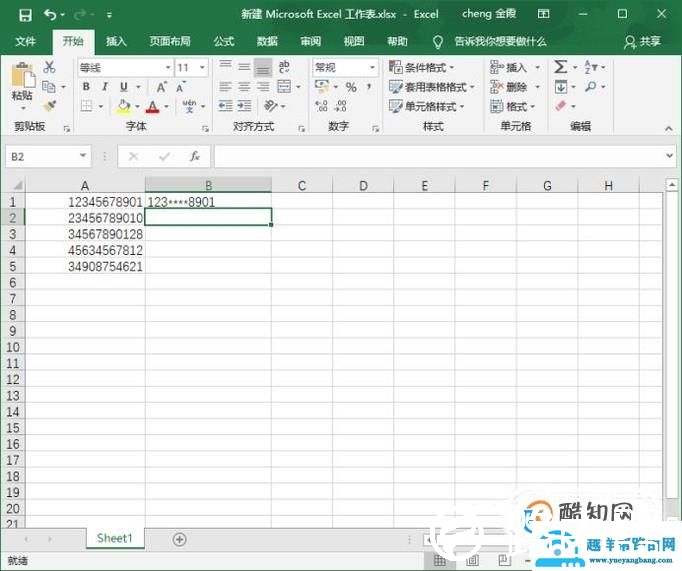Click the Cut scissors icon
This screenshot has width=682, height=571.
tap(50, 67)
